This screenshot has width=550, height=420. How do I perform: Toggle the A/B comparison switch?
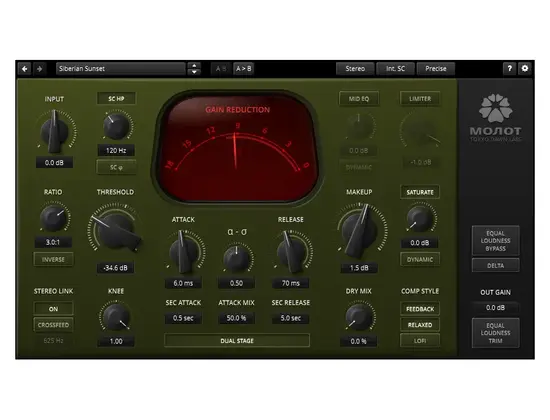pyautogui.click(x=221, y=69)
